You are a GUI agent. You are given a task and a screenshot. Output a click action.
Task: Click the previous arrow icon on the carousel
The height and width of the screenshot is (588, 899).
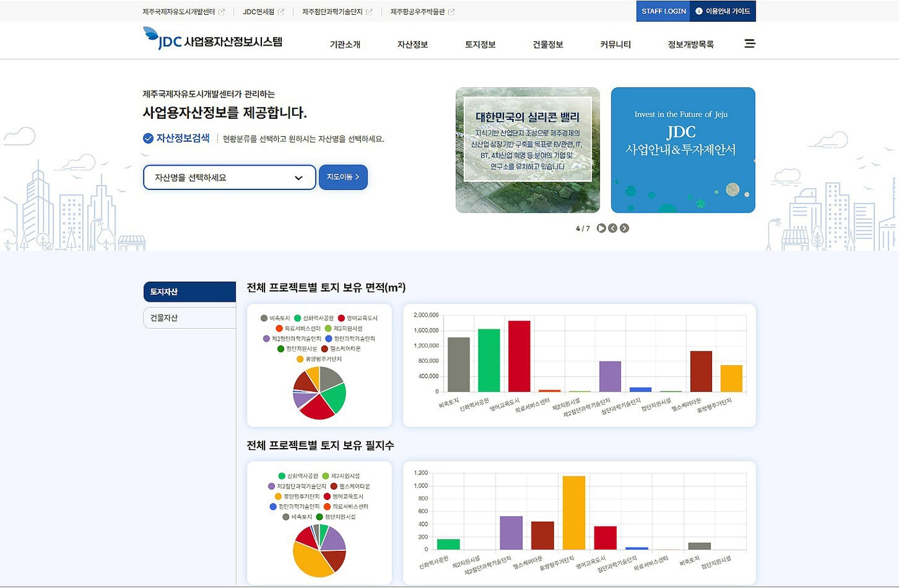613,228
